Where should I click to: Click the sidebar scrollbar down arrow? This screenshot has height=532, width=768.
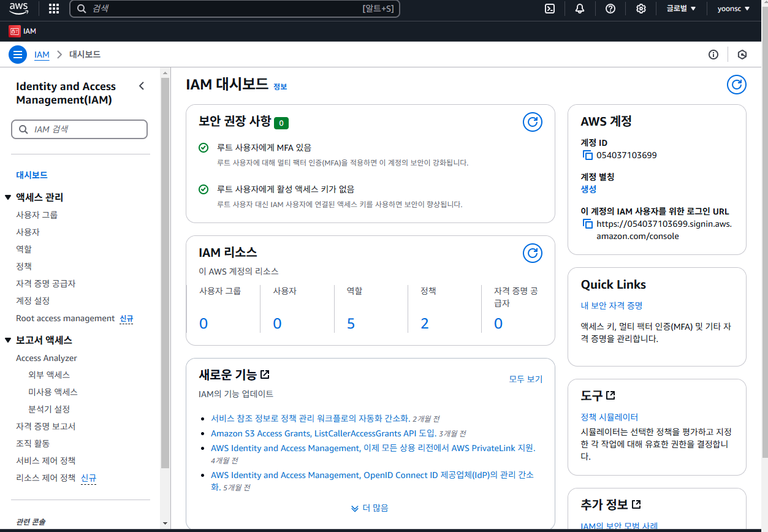165,523
